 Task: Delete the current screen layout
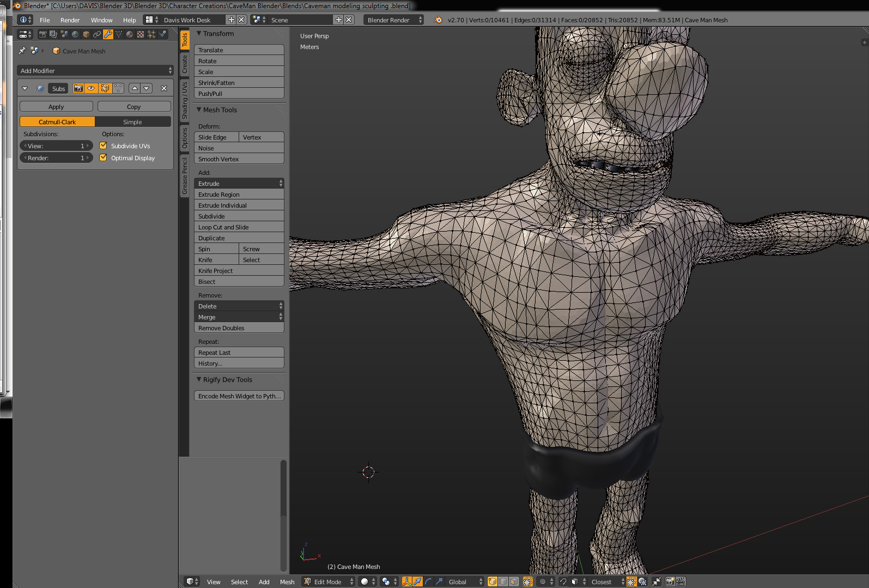[x=241, y=20]
